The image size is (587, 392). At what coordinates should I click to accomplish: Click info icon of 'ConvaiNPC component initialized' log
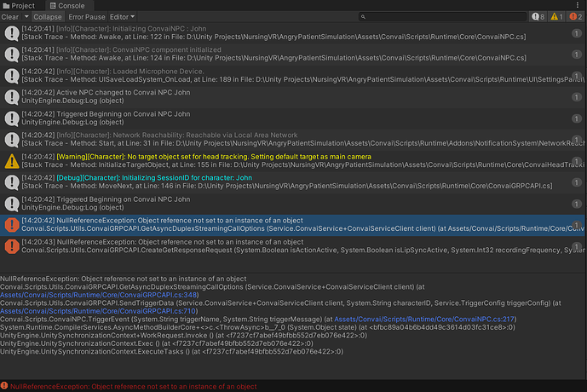(12, 55)
